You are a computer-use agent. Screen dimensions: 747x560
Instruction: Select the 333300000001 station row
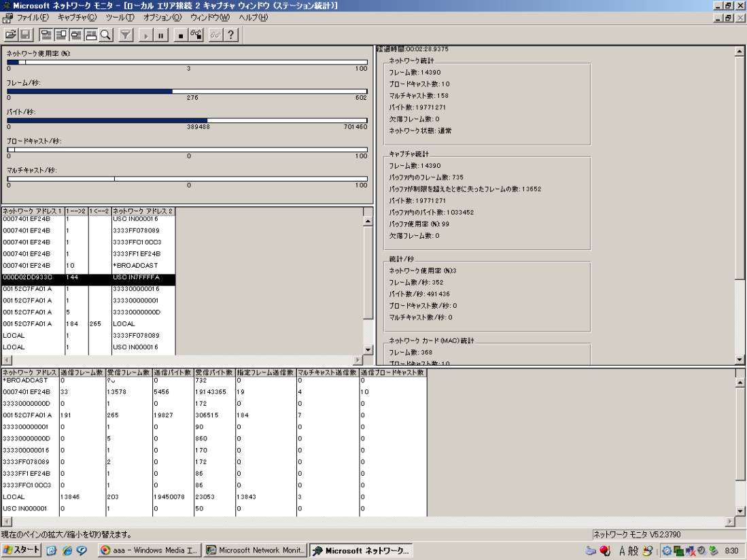(214, 427)
